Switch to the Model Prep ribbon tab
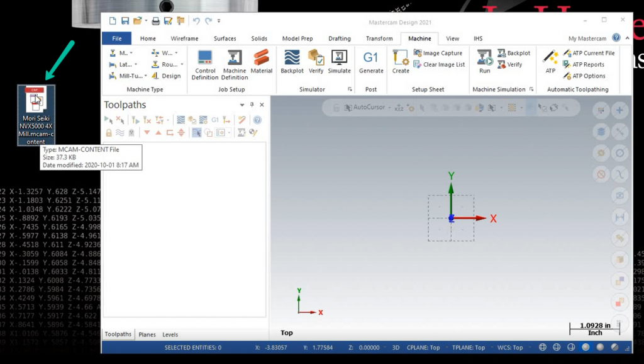Viewport: 644px width, 364px height. point(297,38)
